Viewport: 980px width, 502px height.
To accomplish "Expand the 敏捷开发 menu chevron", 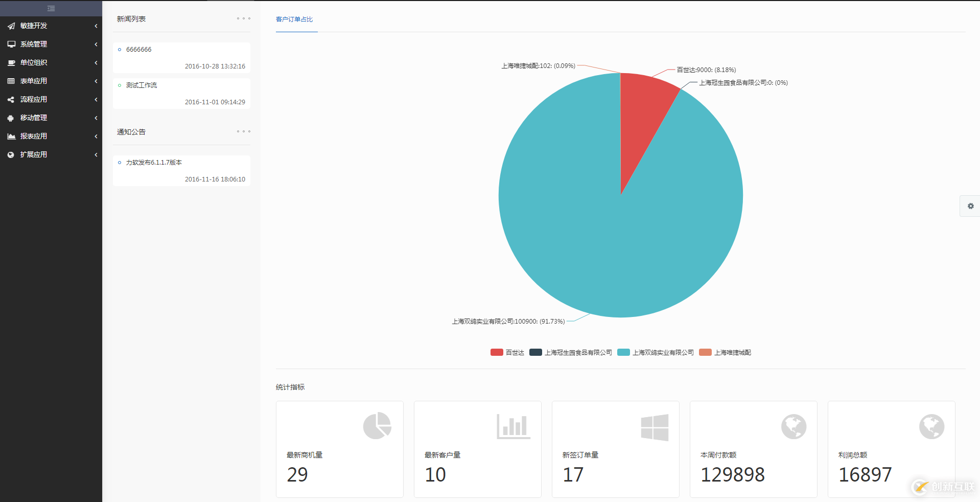I will click(x=96, y=26).
